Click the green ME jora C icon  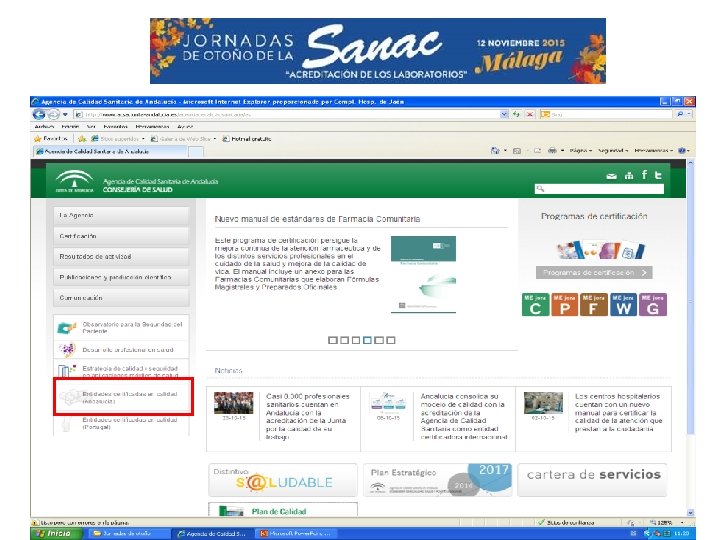(x=535, y=304)
